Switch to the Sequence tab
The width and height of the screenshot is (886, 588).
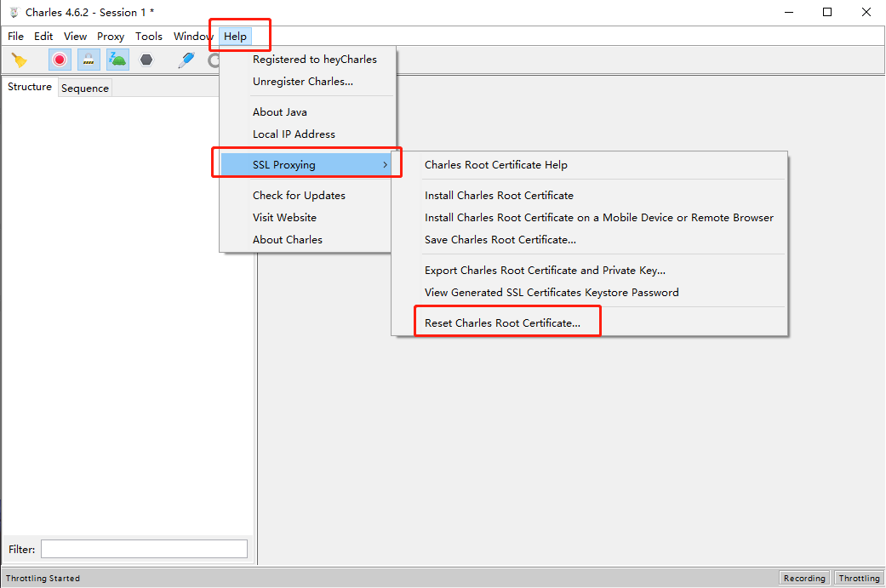pyautogui.click(x=85, y=88)
